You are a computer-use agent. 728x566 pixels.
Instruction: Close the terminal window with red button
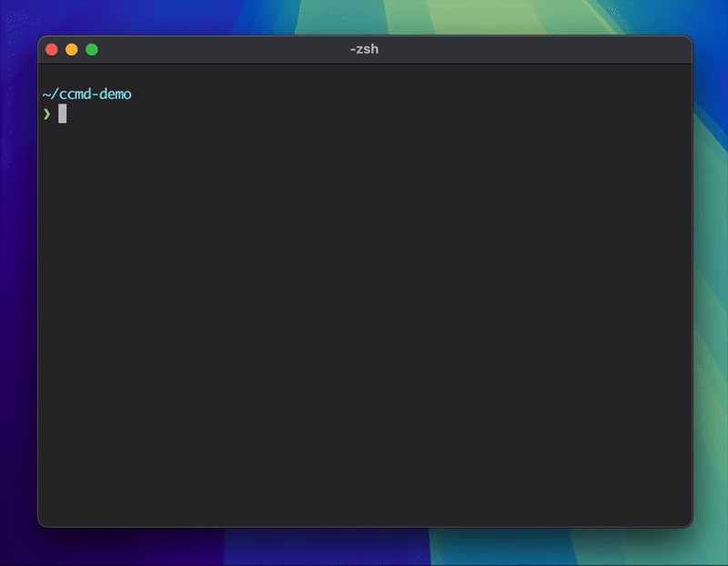coord(52,50)
